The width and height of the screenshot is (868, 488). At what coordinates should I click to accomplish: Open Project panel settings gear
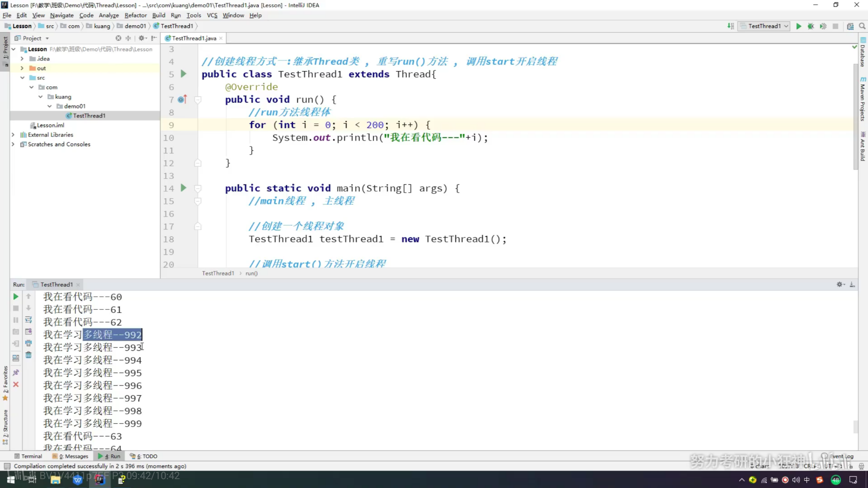tap(142, 38)
